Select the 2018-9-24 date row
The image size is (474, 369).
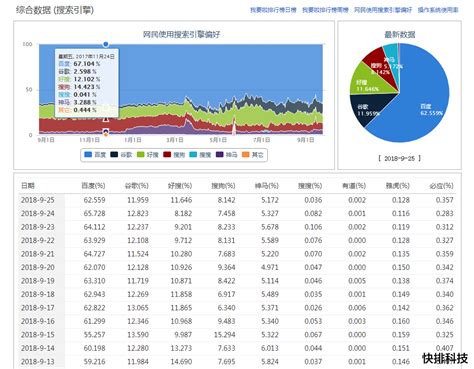(x=237, y=213)
